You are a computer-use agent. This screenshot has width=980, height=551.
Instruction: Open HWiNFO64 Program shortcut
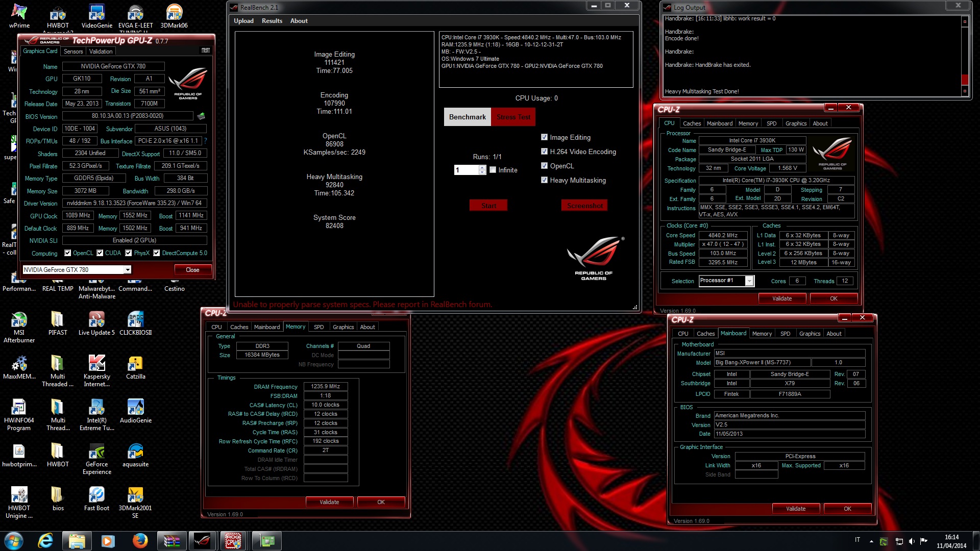pyautogui.click(x=19, y=415)
